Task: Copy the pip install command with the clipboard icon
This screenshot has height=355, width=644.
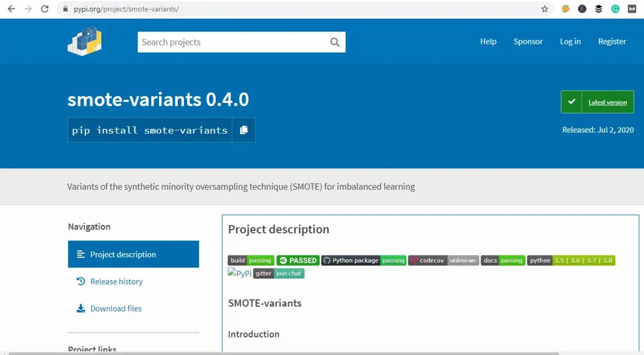Action: tap(243, 130)
